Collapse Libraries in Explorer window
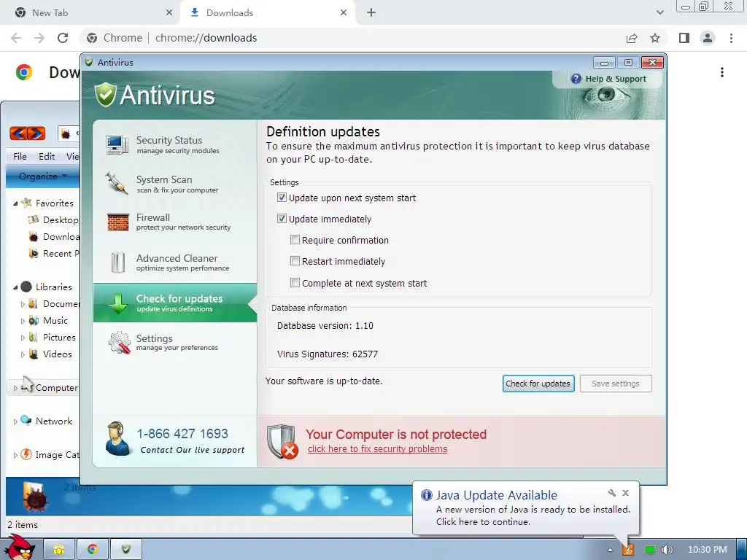Viewport: 747px width, 560px height. pos(15,287)
